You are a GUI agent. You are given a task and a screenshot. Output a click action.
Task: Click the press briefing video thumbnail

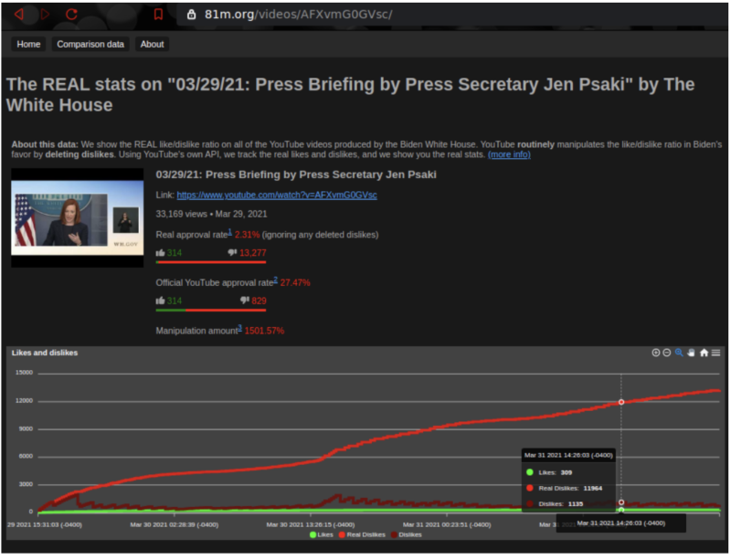78,217
